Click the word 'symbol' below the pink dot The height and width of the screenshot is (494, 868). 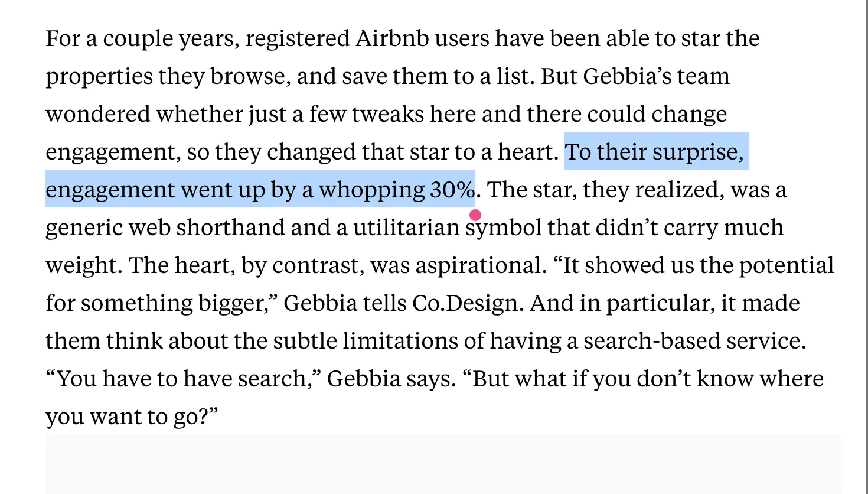point(503,227)
